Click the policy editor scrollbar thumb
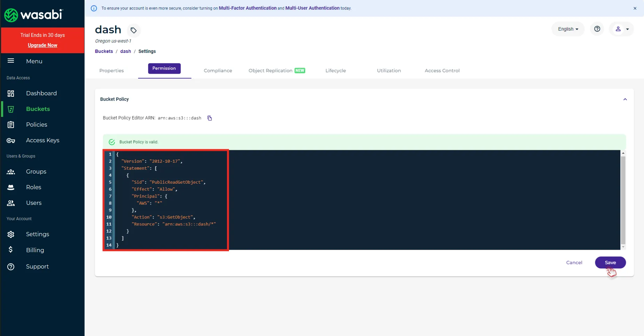 [623, 200]
